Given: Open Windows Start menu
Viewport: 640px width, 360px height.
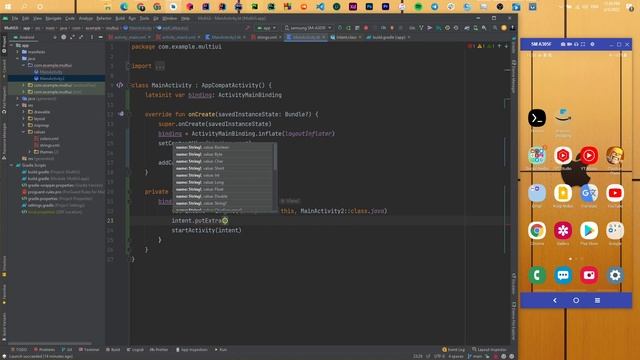Looking at the screenshot, I should 7,7.
